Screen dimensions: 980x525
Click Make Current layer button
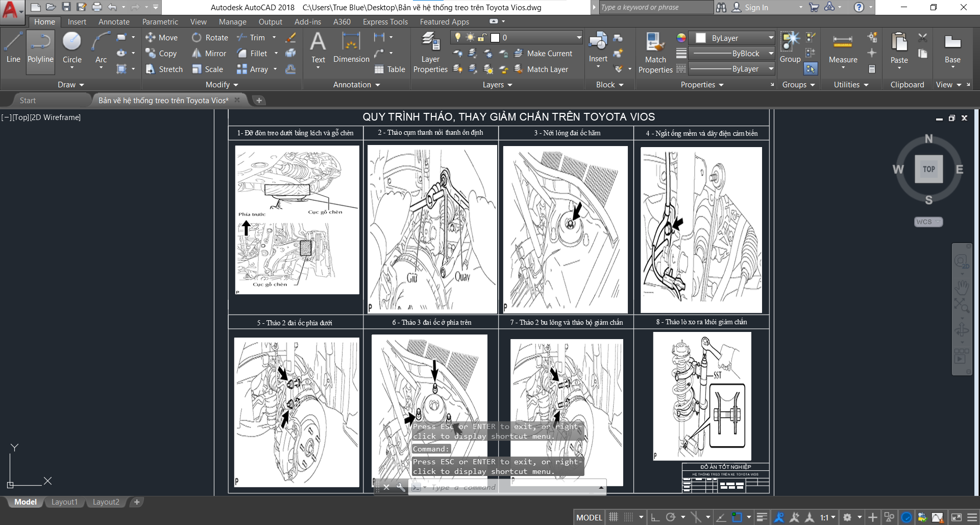[543, 54]
